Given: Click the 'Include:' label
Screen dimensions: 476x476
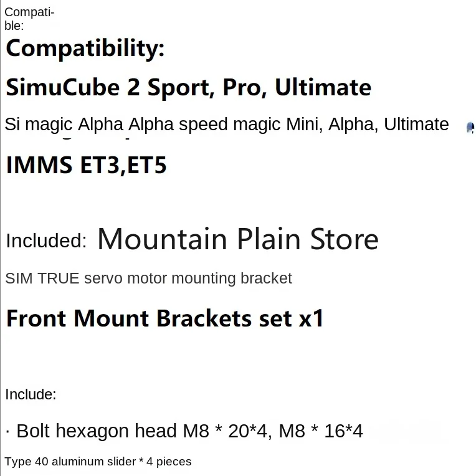Looking at the screenshot, I should pos(31,394).
